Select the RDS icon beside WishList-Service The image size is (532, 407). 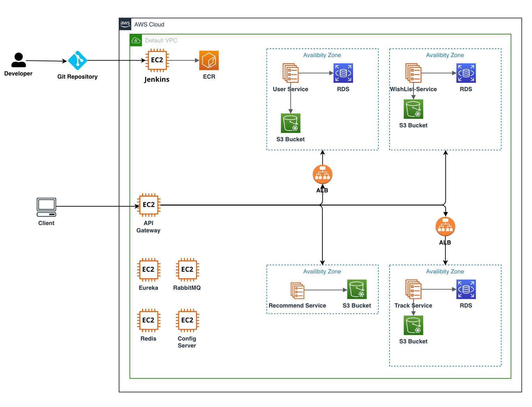click(466, 73)
